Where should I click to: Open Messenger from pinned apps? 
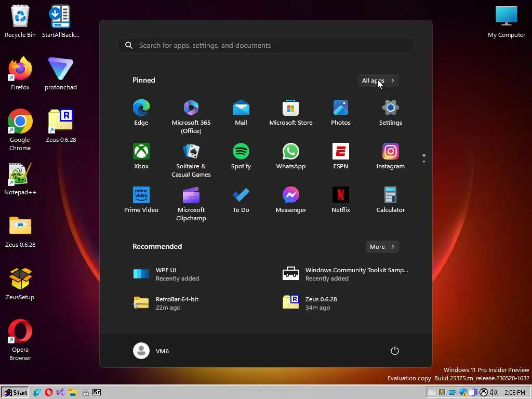[291, 200]
